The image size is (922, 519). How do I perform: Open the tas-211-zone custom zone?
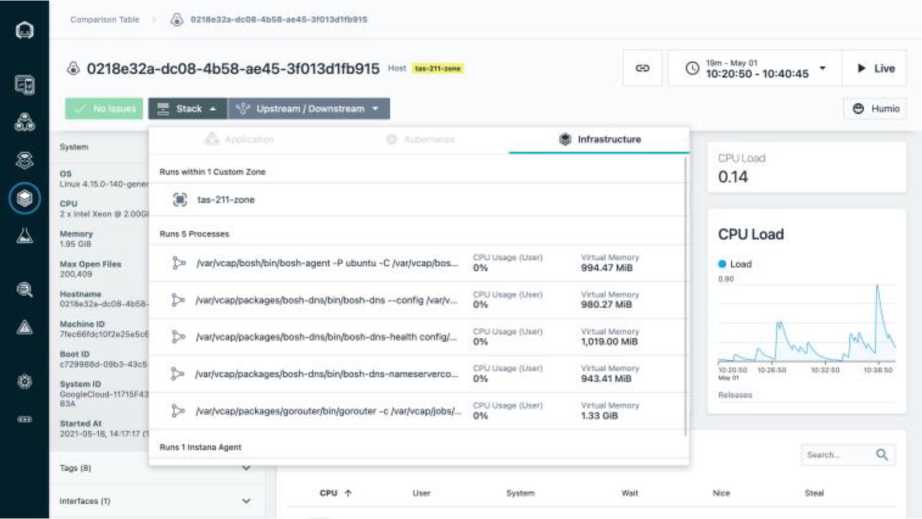click(x=225, y=200)
